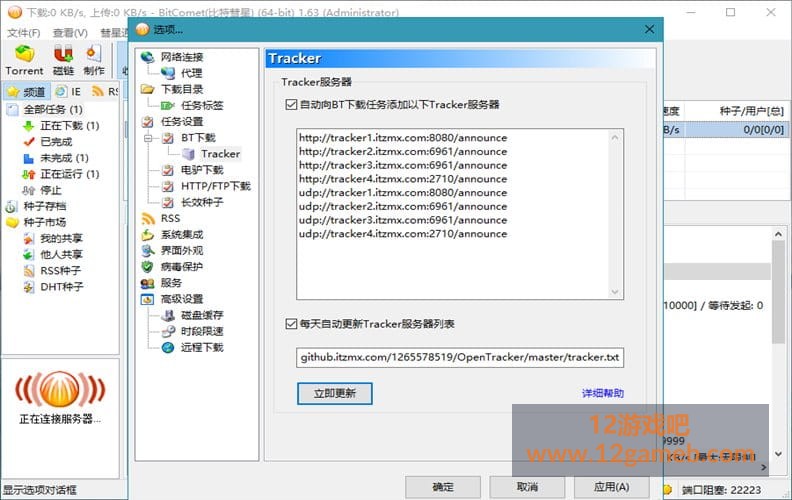The height and width of the screenshot is (500, 792).
Task: Select the 时段限速 icon
Action: point(167,332)
